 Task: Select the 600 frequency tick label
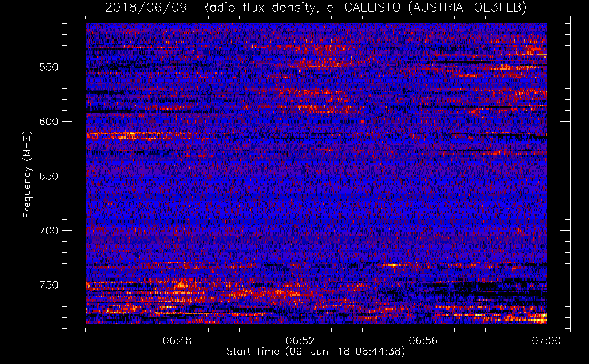tap(49, 122)
